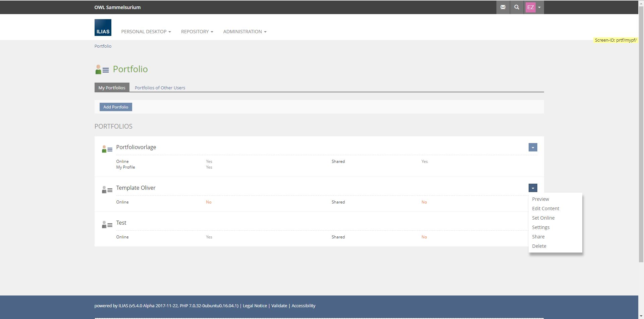Click the EZ user avatar
This screenshot has width=644, height=319.
[x=530, y=7]
